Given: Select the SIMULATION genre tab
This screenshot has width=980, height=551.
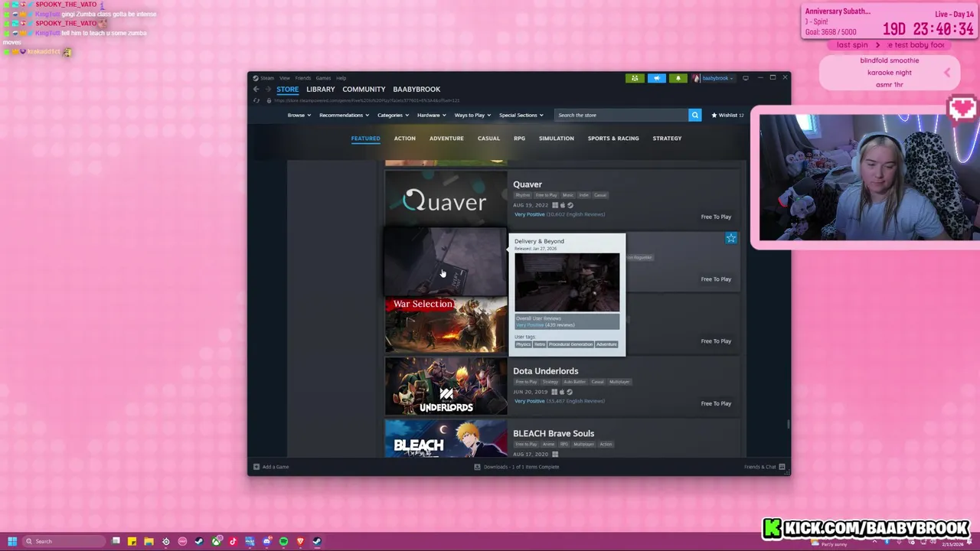Looking at the screenshot, I should [x=556, y=139].
